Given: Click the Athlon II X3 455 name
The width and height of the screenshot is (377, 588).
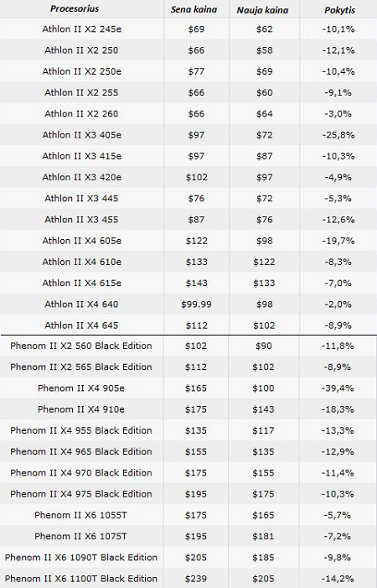Looking at the screenshot, I should [x=81, y=220].
